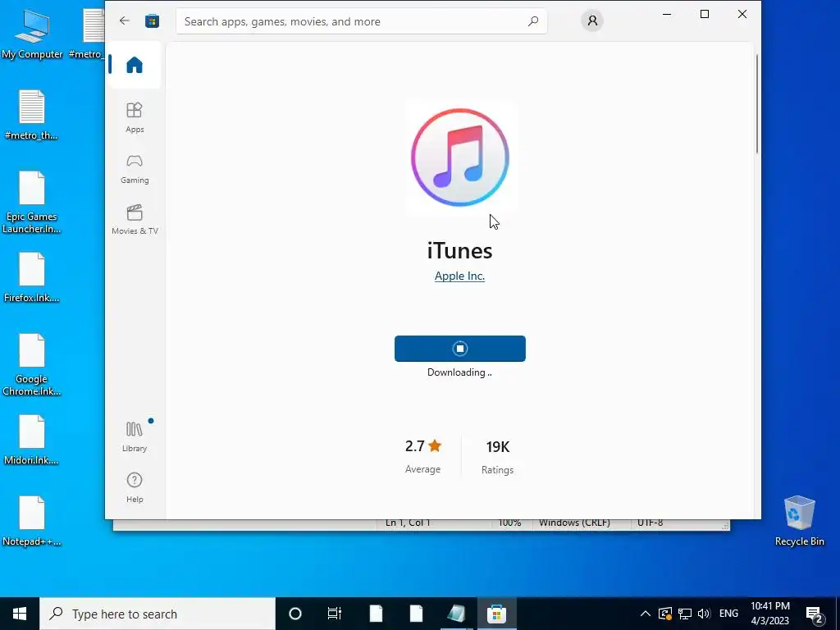
Task: Click 100% zoom in Notepad status bar
Action: [509, 523]
